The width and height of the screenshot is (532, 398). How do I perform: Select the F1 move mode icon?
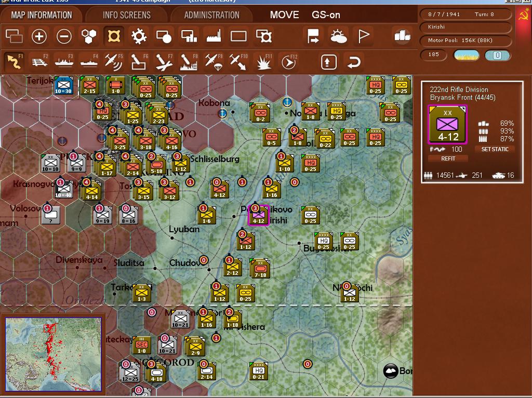[x=14, y=62]
